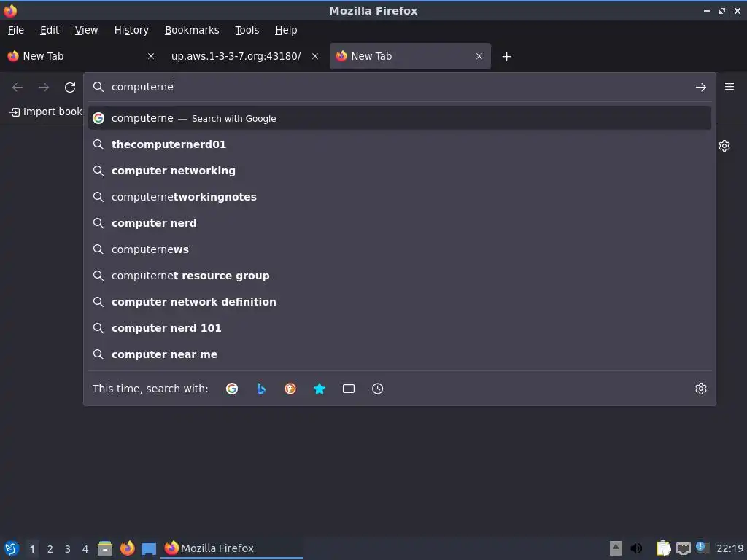Search with DuckDuckGo one-off icon

pos(290,389)
